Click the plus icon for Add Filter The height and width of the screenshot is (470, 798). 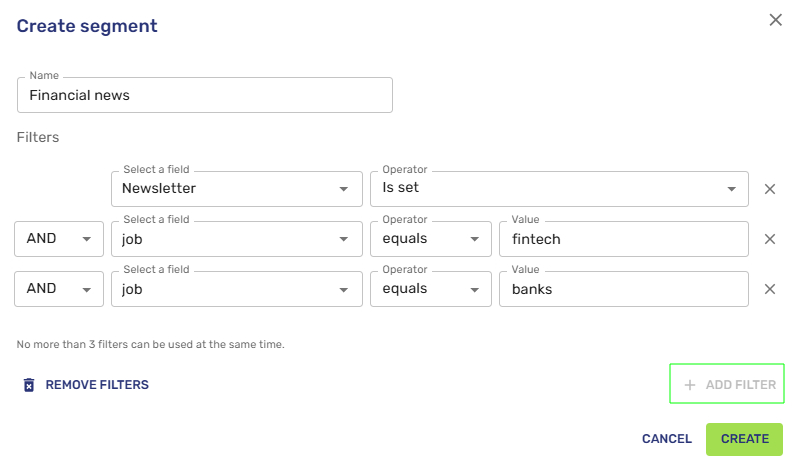click(x=689, y=385)
